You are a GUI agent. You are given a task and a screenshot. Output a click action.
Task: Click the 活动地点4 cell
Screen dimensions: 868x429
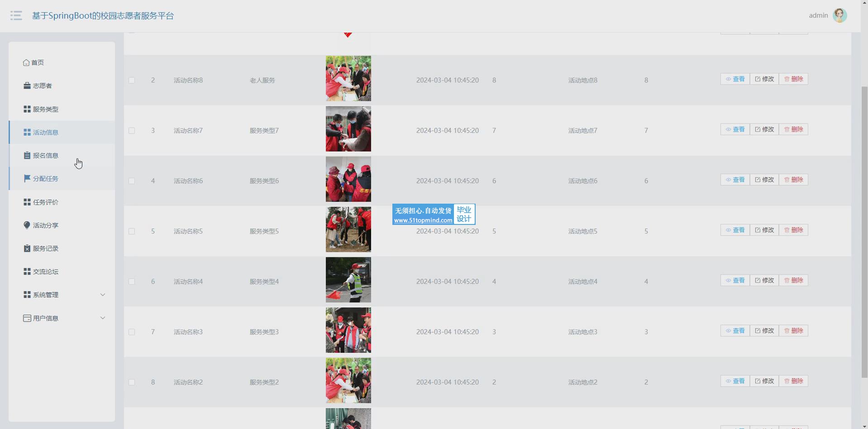point(583,281)
